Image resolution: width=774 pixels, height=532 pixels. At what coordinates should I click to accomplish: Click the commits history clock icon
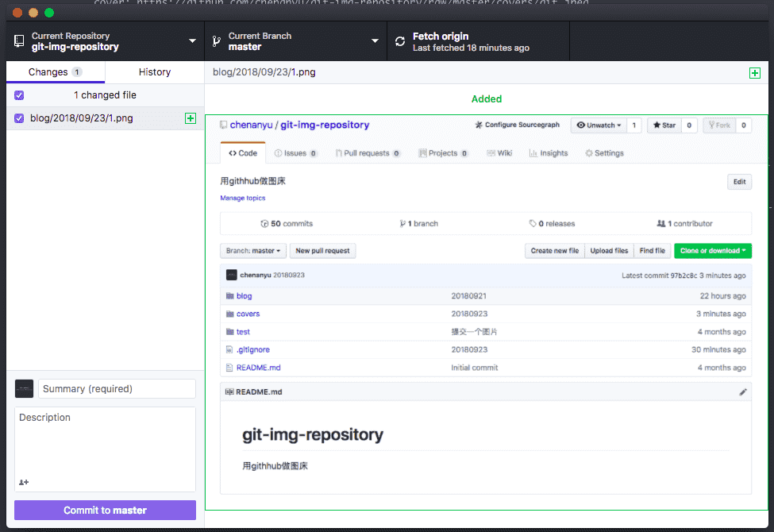pos(264,224)
